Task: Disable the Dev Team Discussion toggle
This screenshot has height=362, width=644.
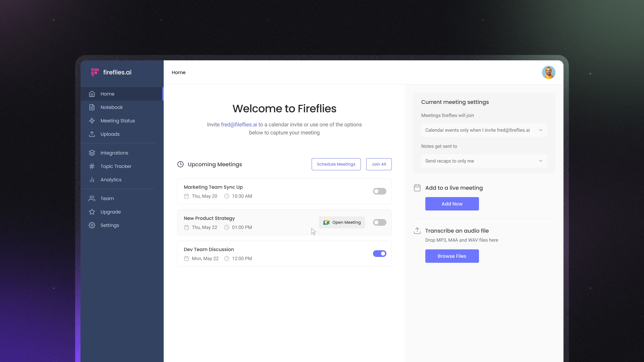Action: pos(380,253)
